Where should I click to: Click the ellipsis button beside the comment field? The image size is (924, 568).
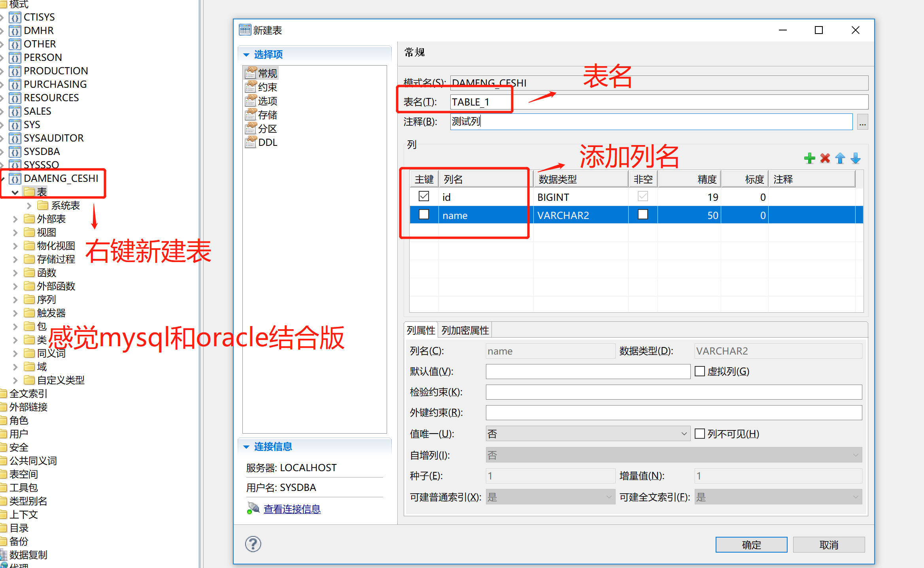[862, 122]
